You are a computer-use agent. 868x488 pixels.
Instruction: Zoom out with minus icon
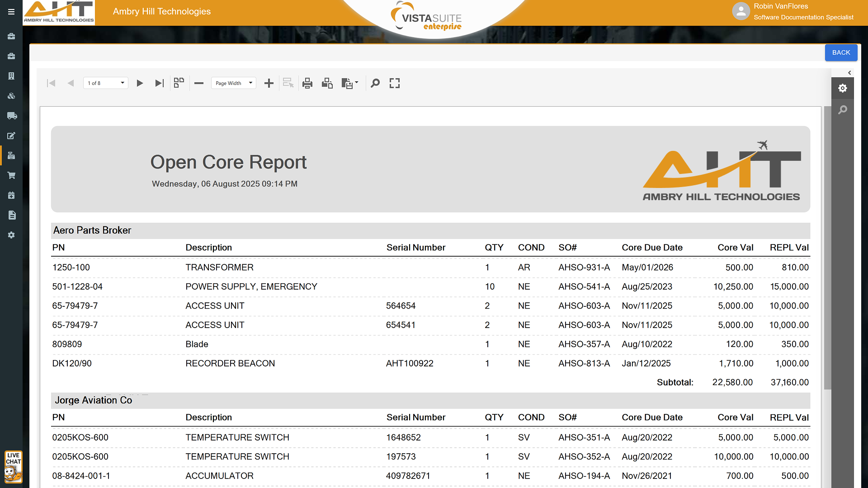coord(199,83)
